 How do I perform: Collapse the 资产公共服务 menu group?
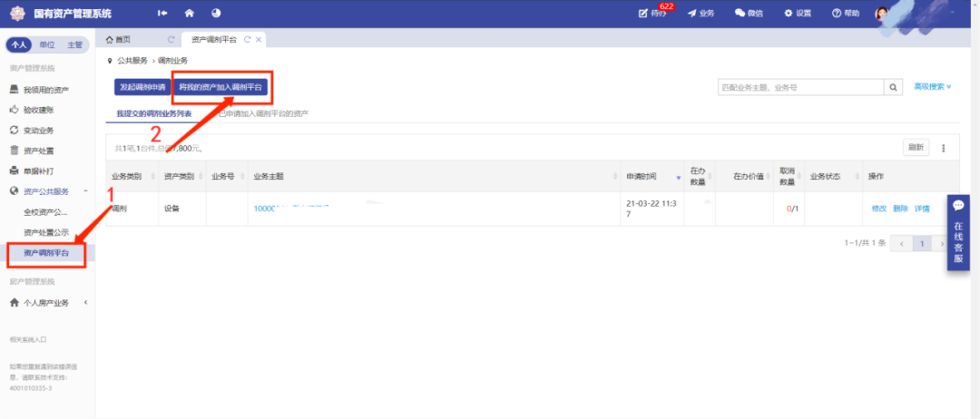click(85, 191)
